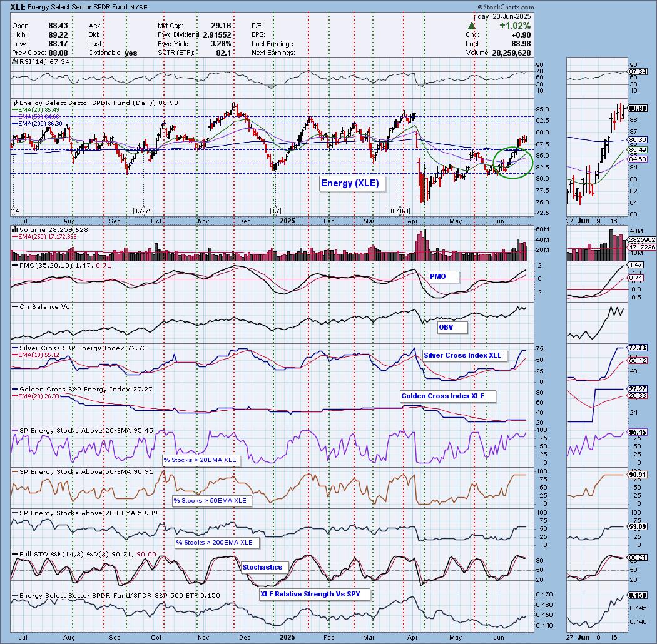Click the green up-arrow change indicator
Image resolution: width=657 pixels, height=644 pixels.
click(471, 26)
